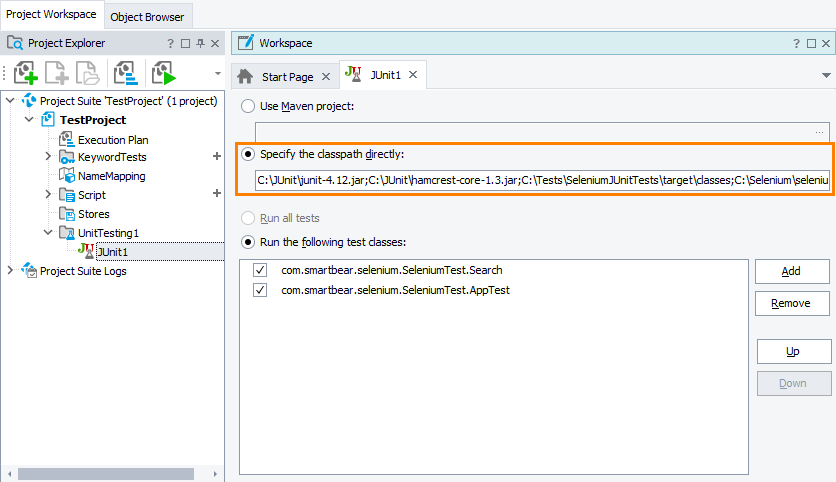Click the ellipsis browse button for Maven project
Viewport: 836px width, 482px height.
(819, 132)
